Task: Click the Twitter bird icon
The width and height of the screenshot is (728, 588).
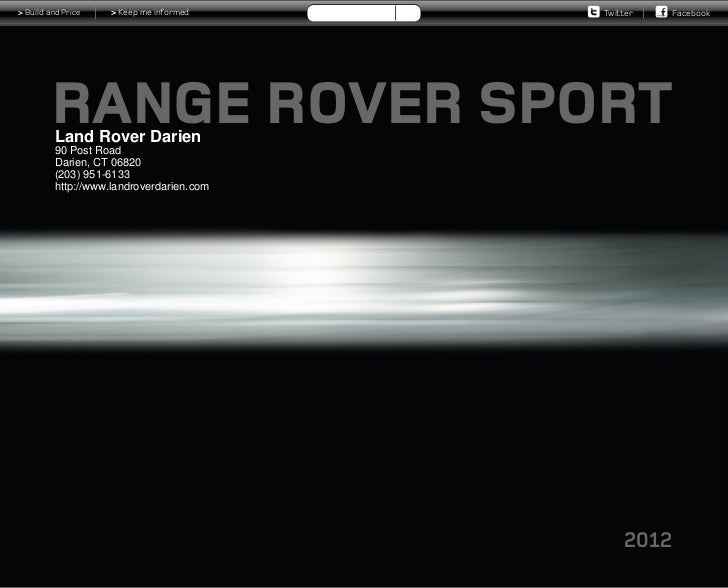Action: (x=593, y=12)
